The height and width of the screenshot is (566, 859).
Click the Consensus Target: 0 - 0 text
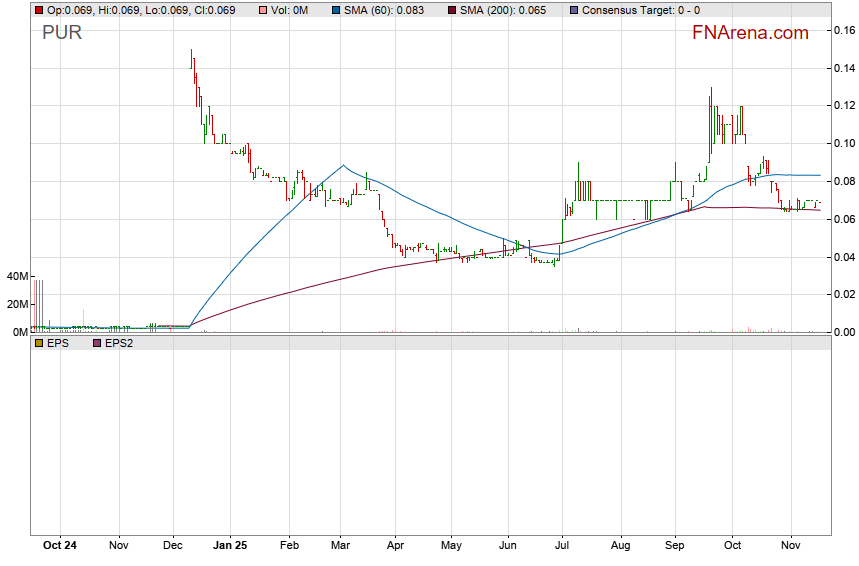(x=640, y=10)
